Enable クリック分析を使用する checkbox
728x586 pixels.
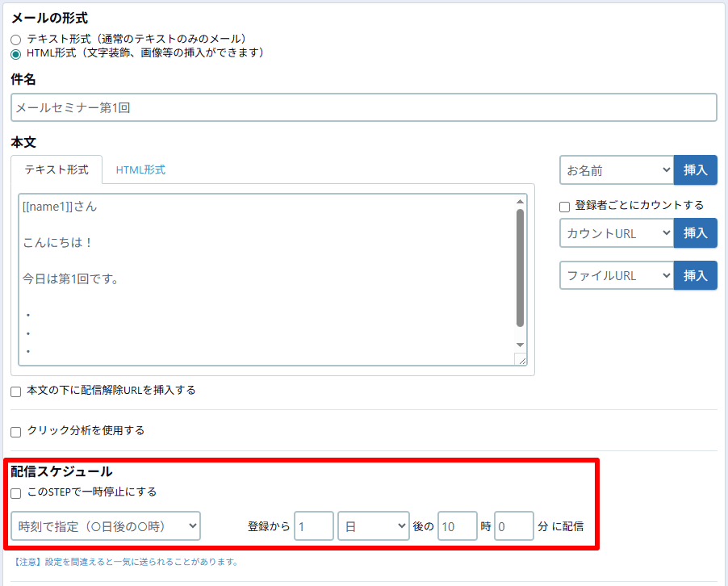click(16, 433)
